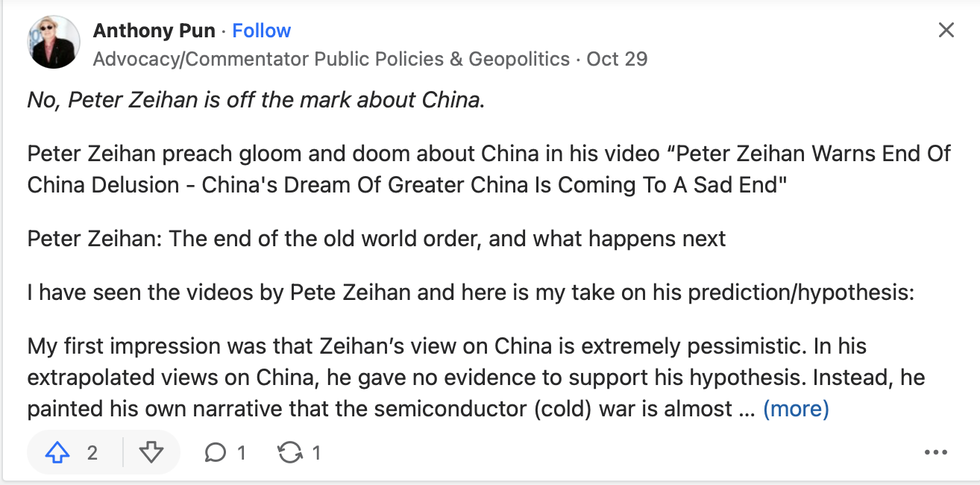The width and height of the screenshot is (980, 485).
Task: Follow Anthony Pun
Action: coord(261,31)
